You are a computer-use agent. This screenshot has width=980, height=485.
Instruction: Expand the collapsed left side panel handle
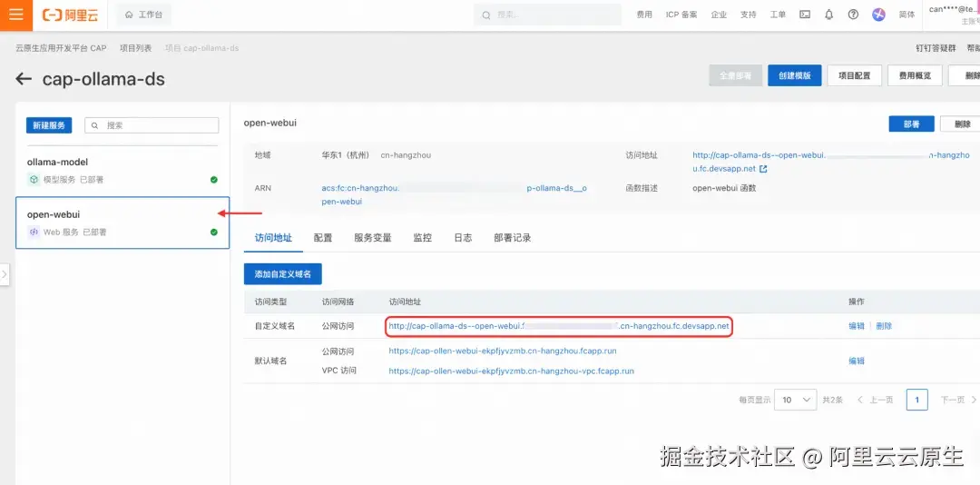point(5,274)
